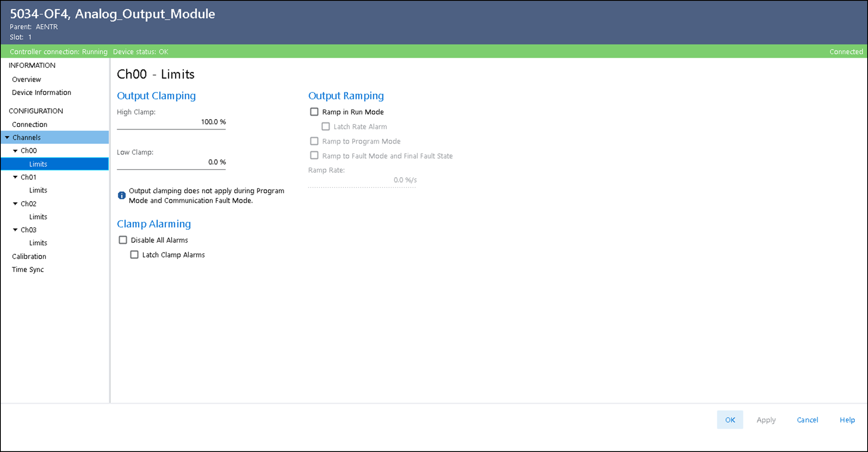
Task: Collapse the Ch02 expander arrow
Action: (x=15, y=204)
